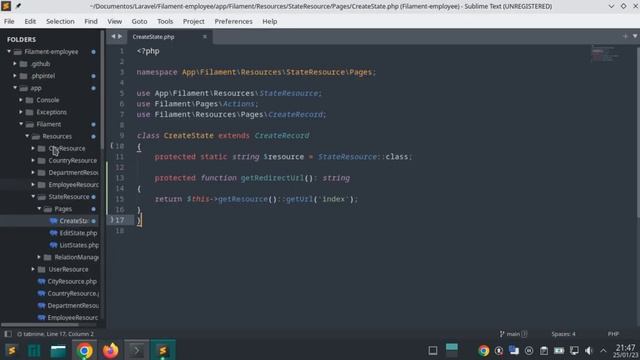The image size is (640, 360).
Task: Click the Chrome tray icon
Action: pos(484,351)
